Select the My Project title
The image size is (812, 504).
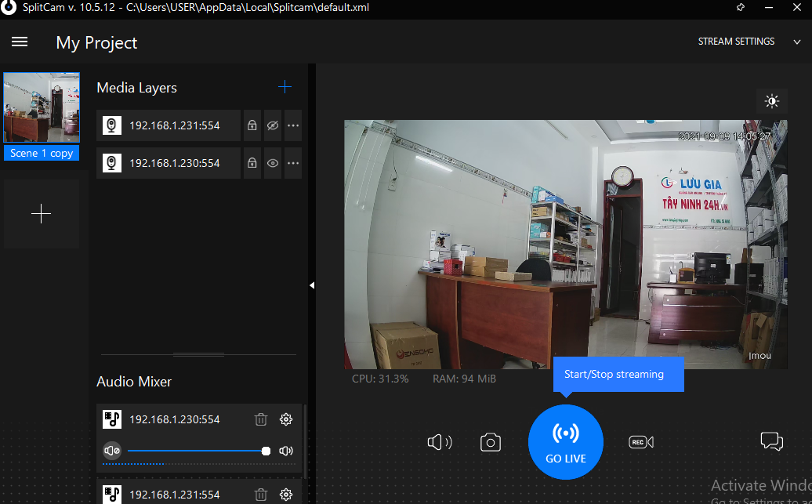(x=96, y=42)
